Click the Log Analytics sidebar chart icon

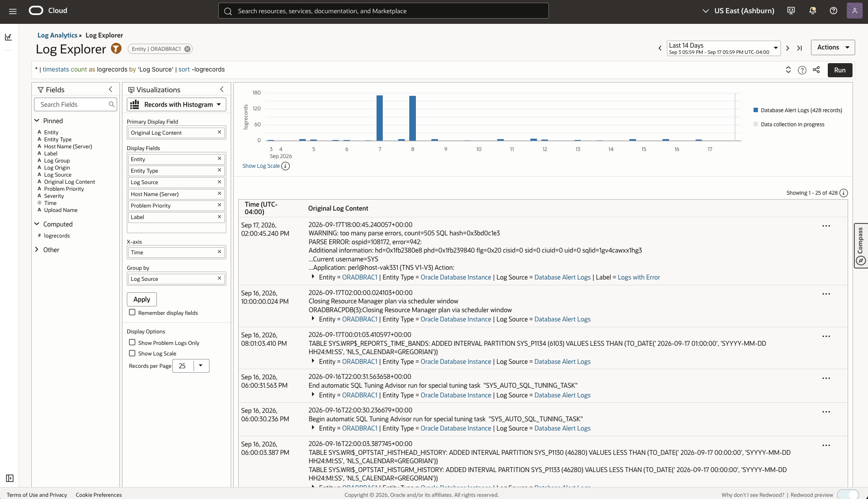pyautogui.click(x=8, y=37)
